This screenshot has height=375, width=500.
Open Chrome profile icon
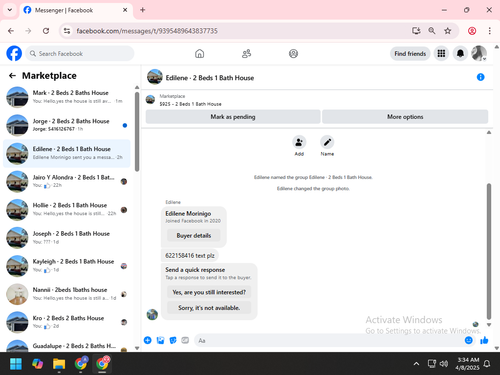pos(472,31)
